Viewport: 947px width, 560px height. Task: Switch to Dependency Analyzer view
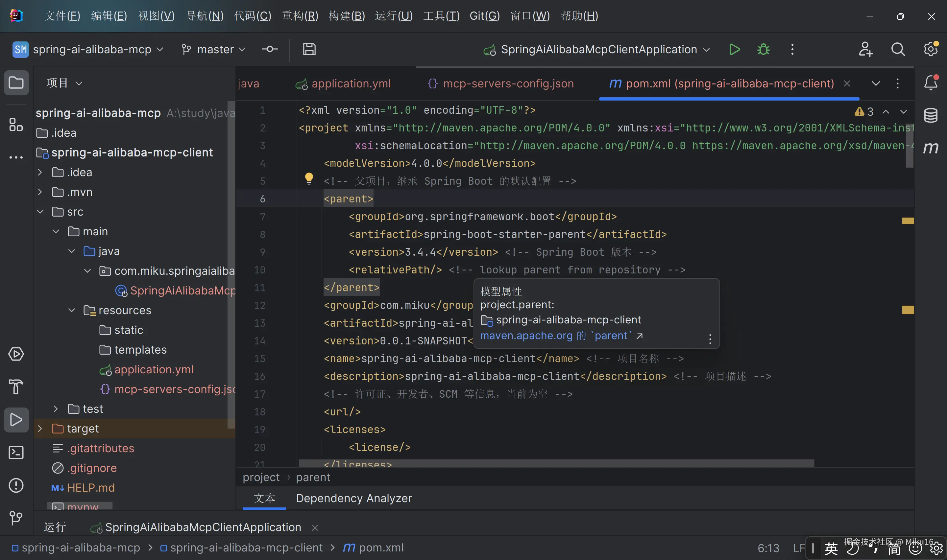coord(354,498)
